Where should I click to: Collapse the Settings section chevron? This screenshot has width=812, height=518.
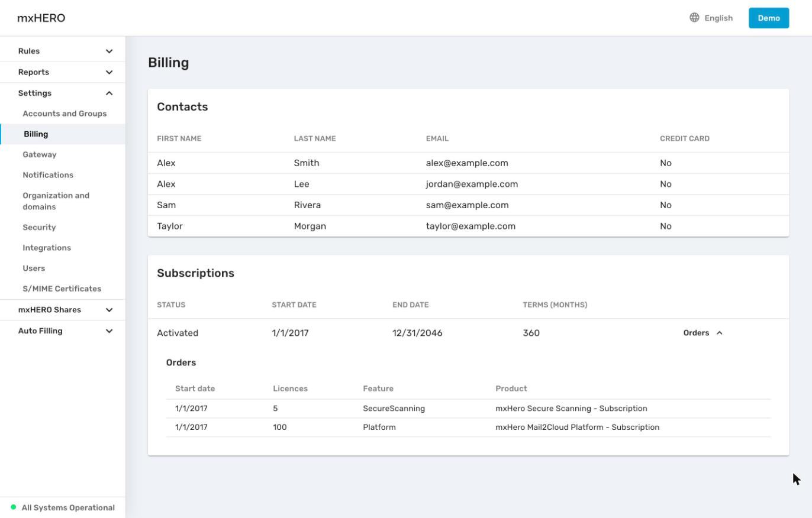[x=109, y=93]
